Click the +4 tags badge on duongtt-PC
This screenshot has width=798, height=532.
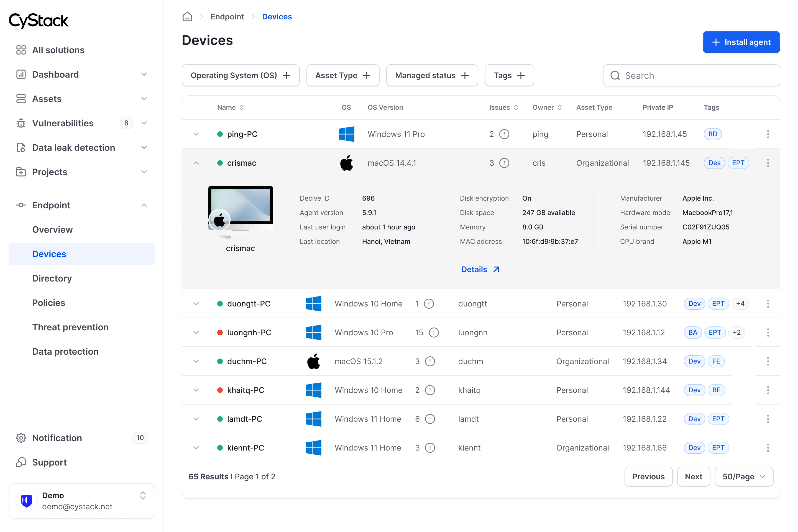pos(740,304)
